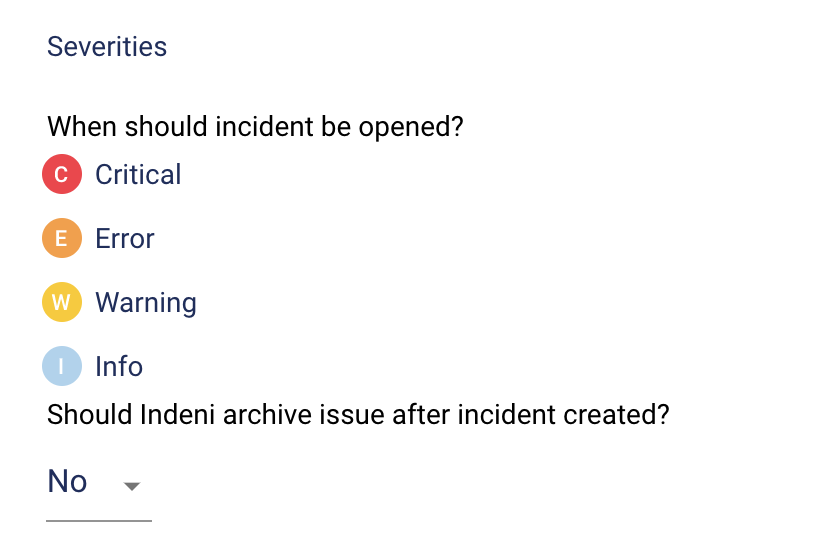Click the red Critical "C" badge icon
The height and width of the screenshot is (550, 820).
61,175
